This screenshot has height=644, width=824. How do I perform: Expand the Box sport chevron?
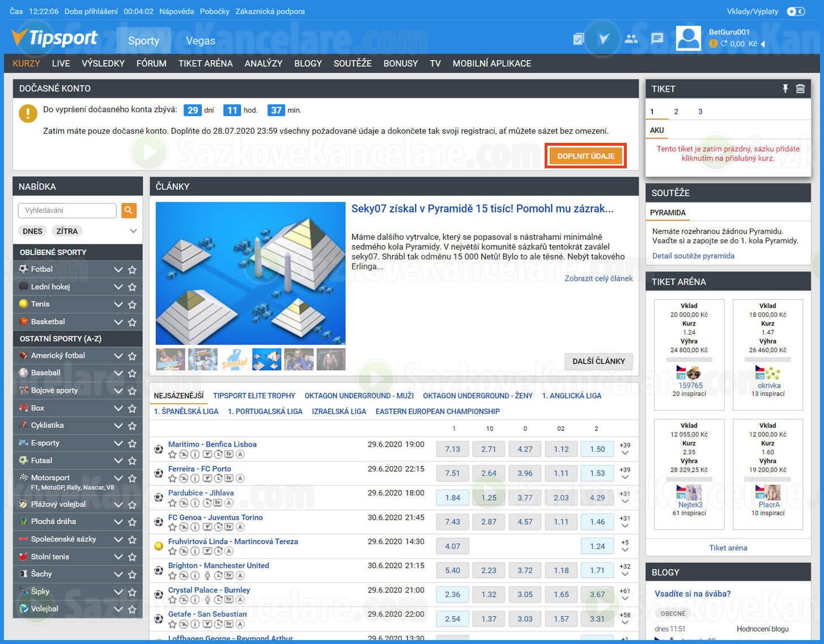point(118,408)
